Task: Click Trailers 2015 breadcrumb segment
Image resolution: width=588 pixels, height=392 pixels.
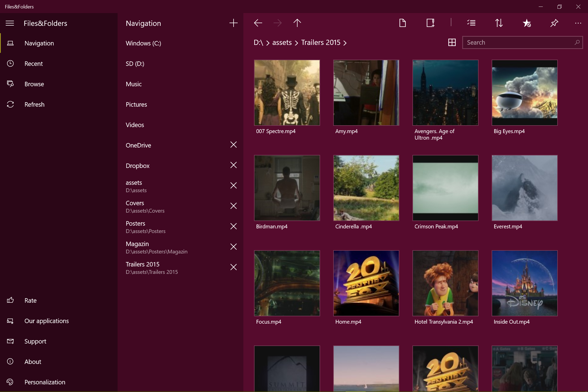Action: coord(321,42)
